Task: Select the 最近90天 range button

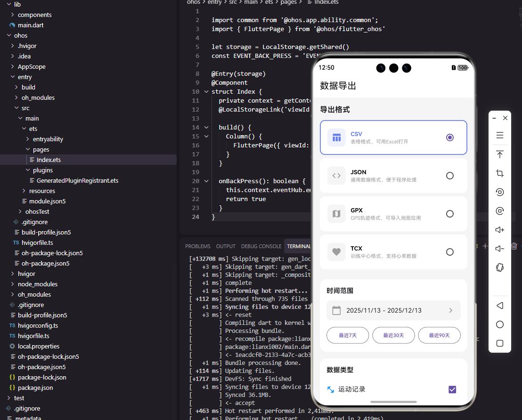Action: pos(440,335)
